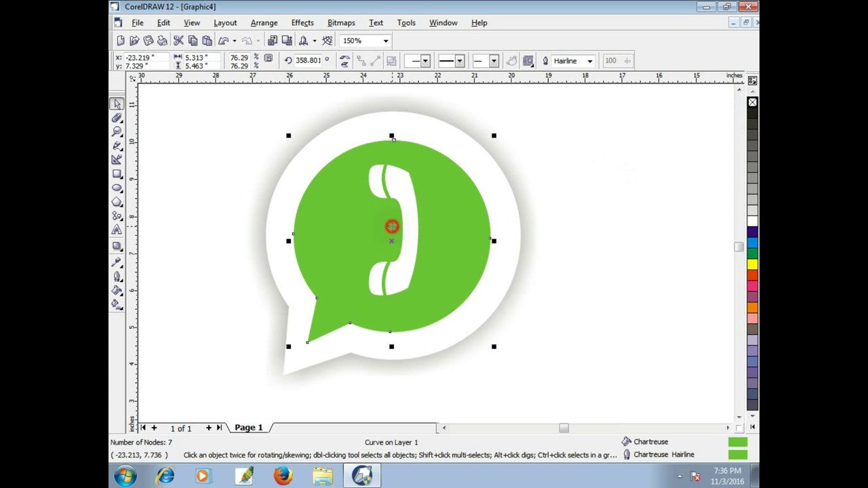The image size is (868, 488).
Task: Click the vertical scrollbar thumb
Action: (738, 247)
